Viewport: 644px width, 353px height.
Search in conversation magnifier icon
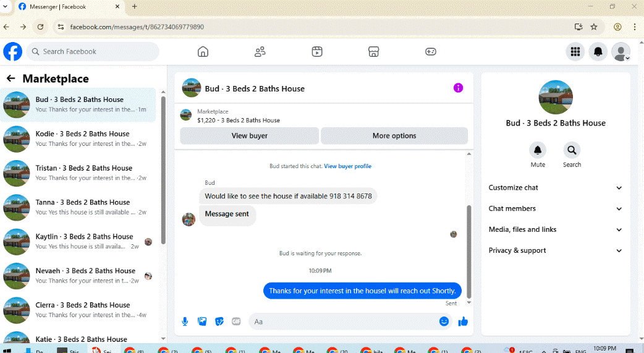pyautogui.click(x=572, y=150)
